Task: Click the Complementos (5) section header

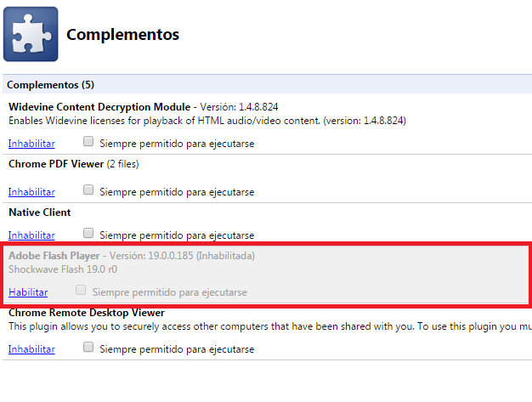Action: [51, 85]
